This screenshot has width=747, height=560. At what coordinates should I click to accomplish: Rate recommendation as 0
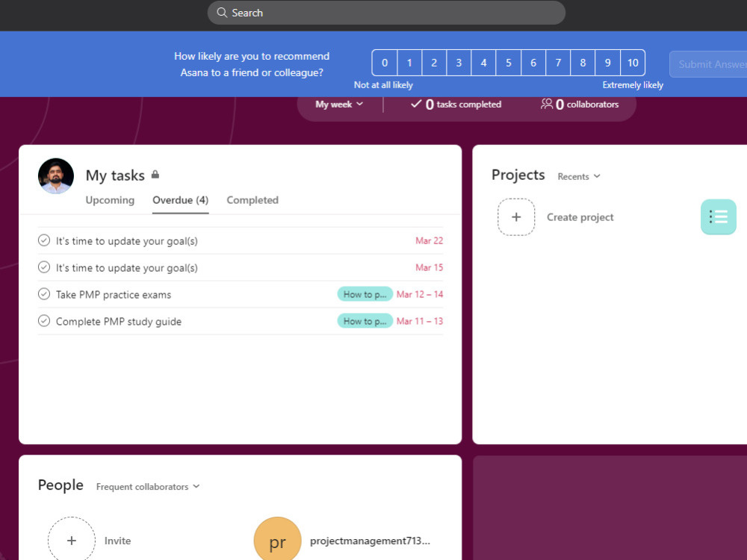(x=385, y=63)
